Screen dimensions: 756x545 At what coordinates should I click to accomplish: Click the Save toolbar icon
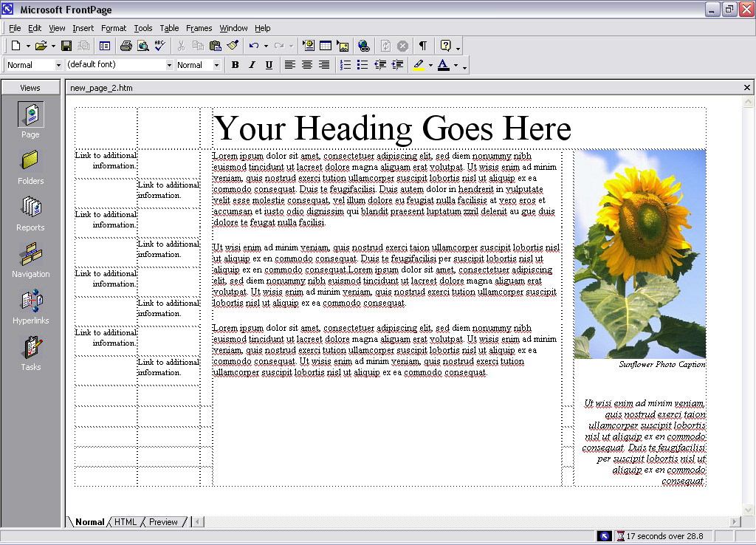(x=66, y=46)
